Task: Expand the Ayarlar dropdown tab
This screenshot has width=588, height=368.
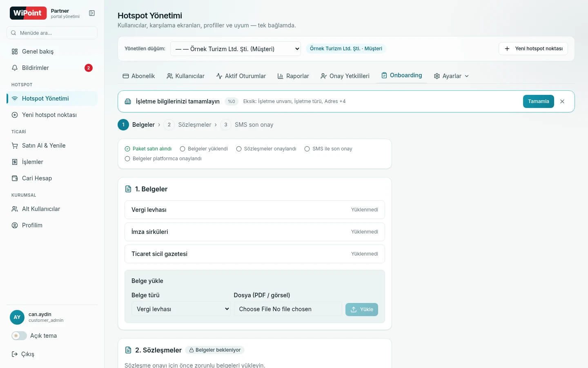Action: [451, 76]
